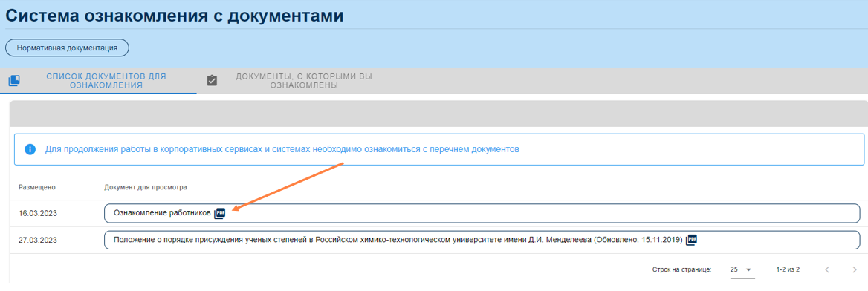This screenshot has height=291, width=868.
Task: Go to the previous page of results
Action: [x=827, y=270]
